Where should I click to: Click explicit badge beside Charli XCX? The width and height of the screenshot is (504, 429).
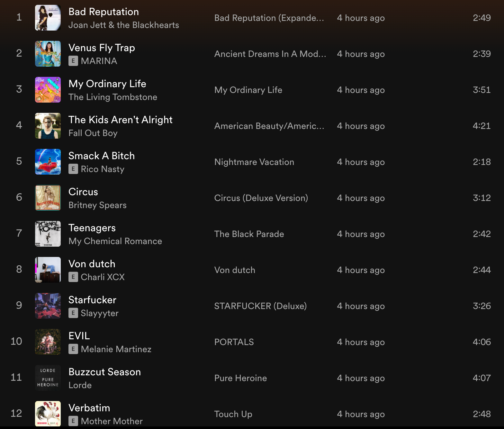73,277
